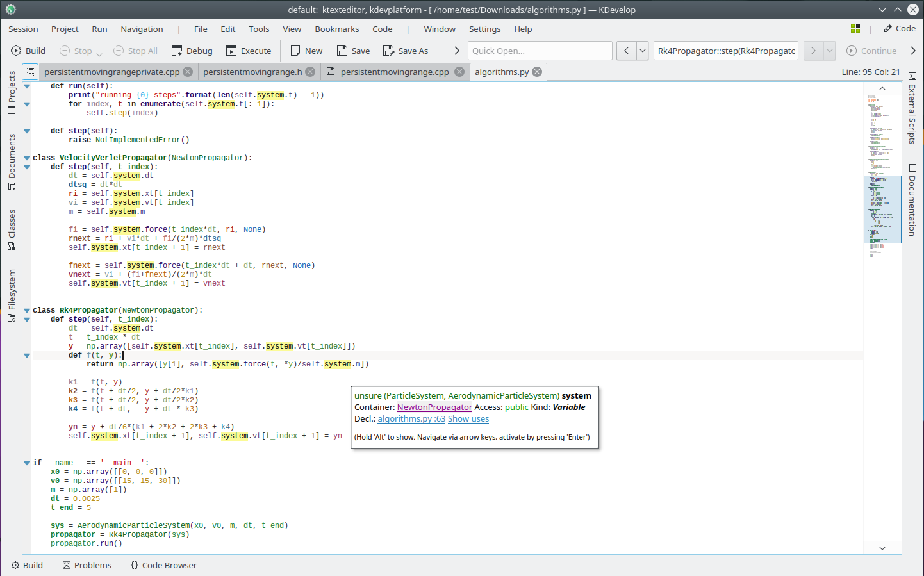Image resolution: width=924 pixels, height=576 pixels.
Task: Close the persistentmovingrangeprivate.cpp tab
Action: 188,72
